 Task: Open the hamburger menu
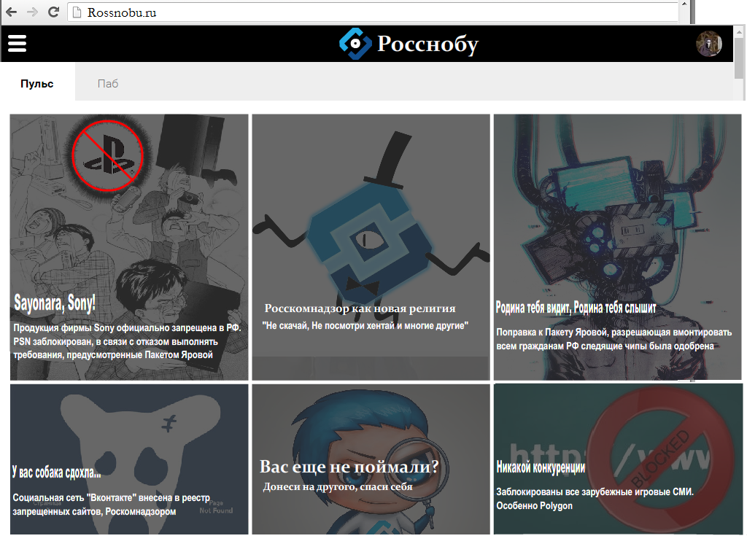point(18,43)
